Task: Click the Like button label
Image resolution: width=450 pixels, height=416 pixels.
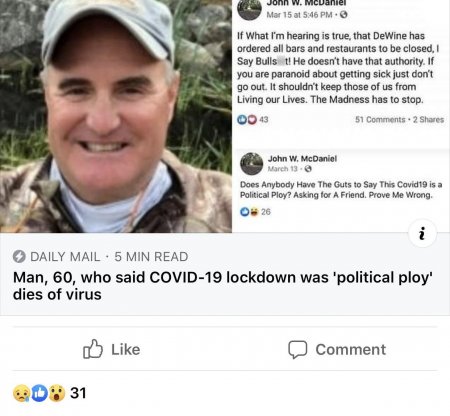Action: (x=125, y=349)
